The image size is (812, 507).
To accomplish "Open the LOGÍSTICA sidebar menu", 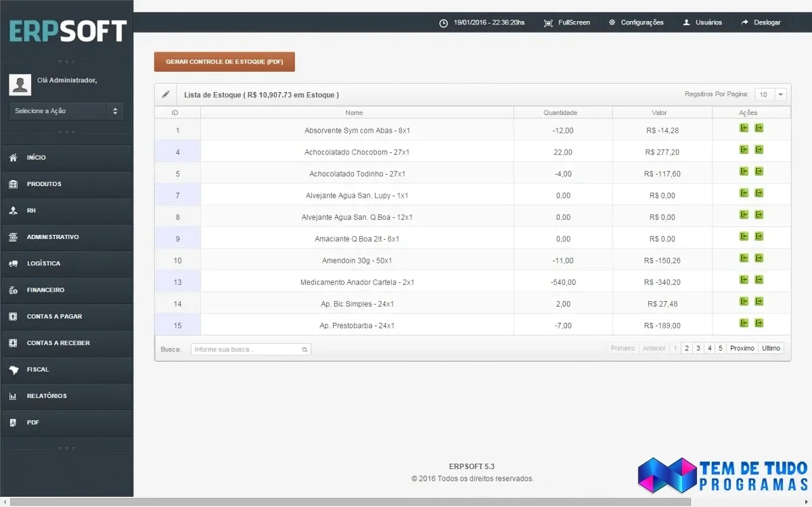I will point(66,263).
